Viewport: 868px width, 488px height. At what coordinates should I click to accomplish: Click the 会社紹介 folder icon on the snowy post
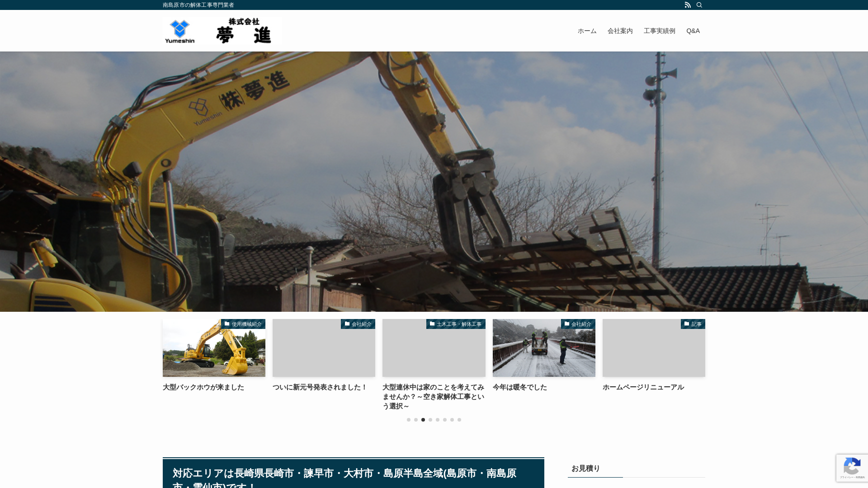point(566,324)
